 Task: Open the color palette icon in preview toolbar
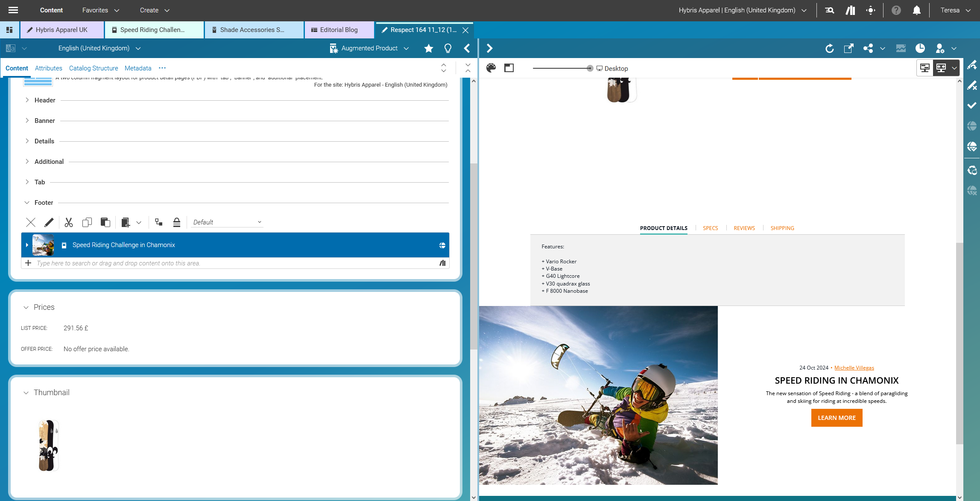pyautogui.click(x=491, y=68)
